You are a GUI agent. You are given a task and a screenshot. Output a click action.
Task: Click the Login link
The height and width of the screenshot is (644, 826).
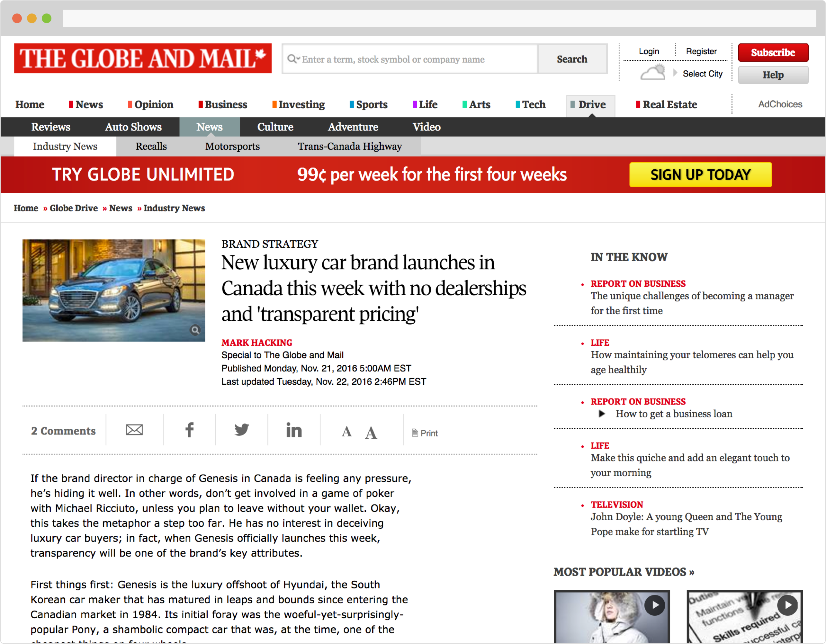pyautogui.click(x=649, y=51)
